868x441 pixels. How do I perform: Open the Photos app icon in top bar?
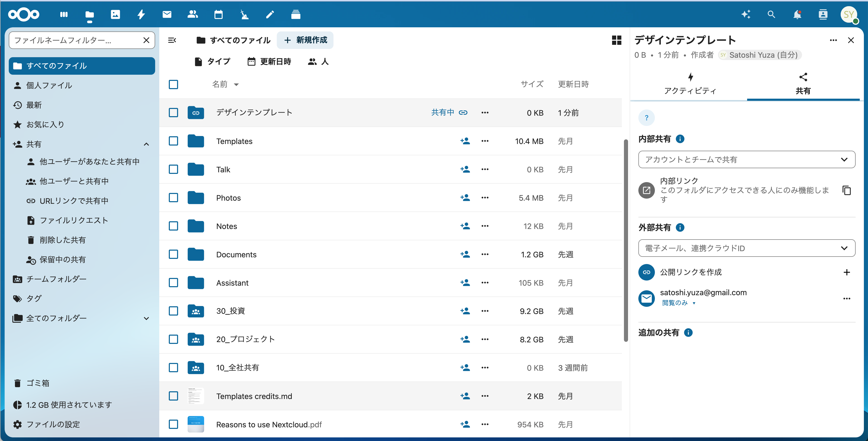[115, 14]
